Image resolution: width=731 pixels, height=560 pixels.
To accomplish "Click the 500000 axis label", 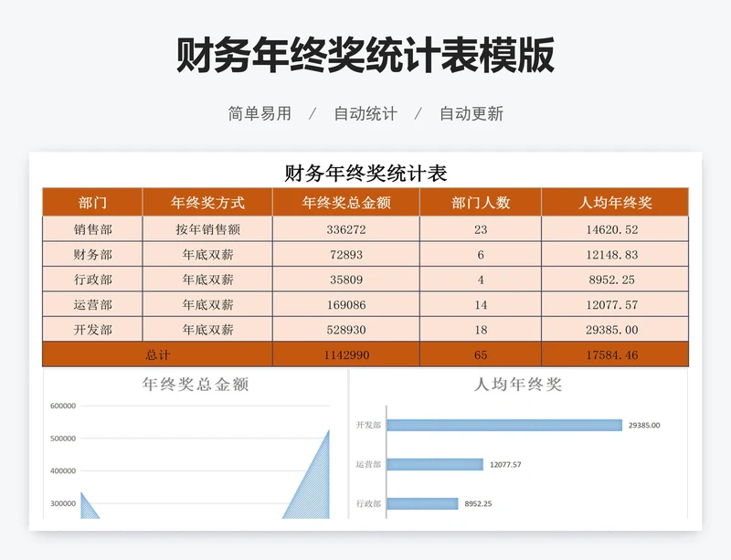I will [63, 438].
